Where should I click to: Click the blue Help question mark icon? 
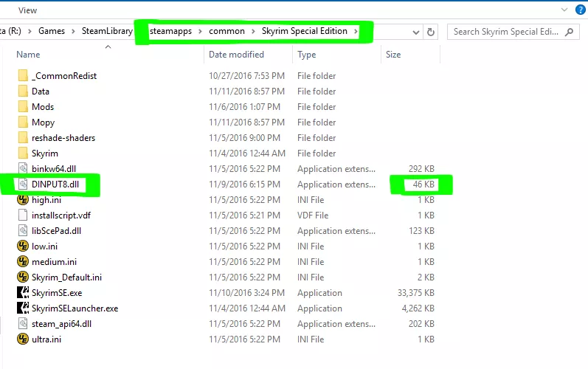click(580, 10)
